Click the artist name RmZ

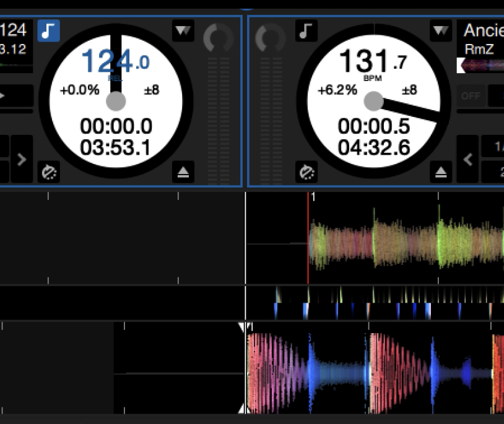coord(479,50)
